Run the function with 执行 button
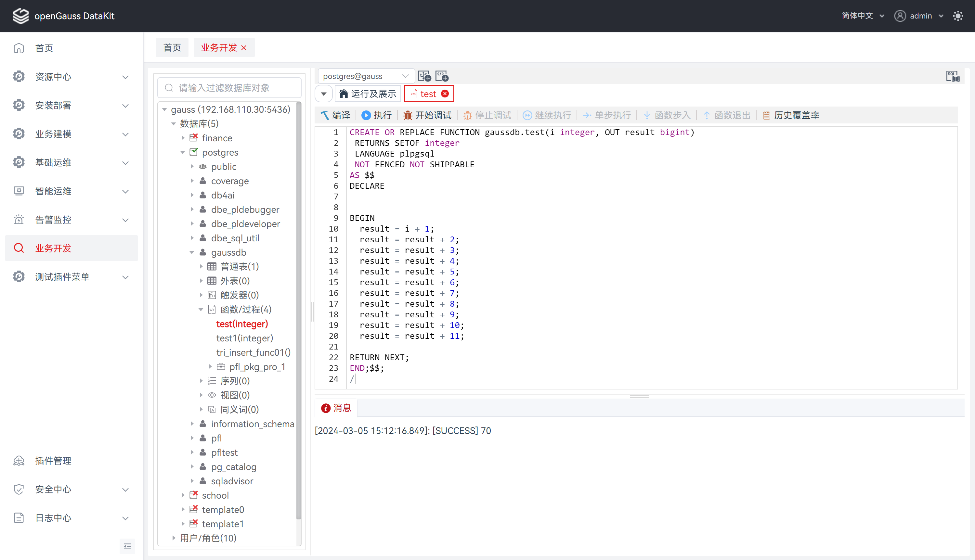This screenshot has height=560, width=975. point(376,115)
